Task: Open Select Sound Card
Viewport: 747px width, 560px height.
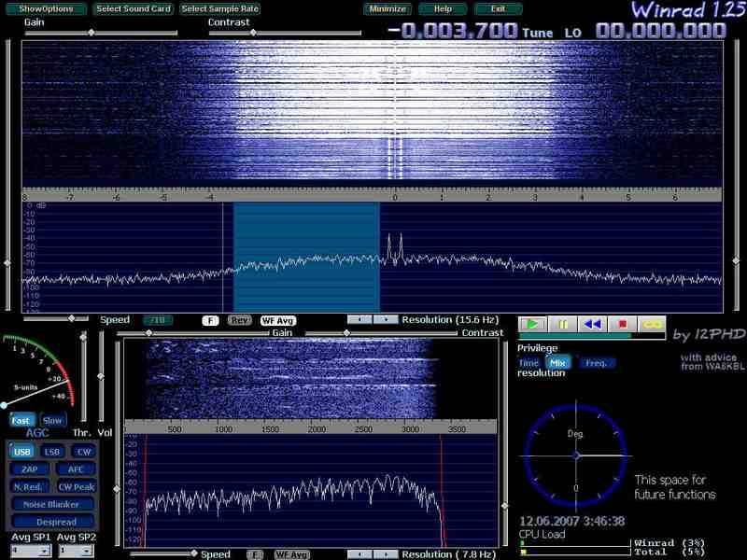Action: [x=134, y=8]
